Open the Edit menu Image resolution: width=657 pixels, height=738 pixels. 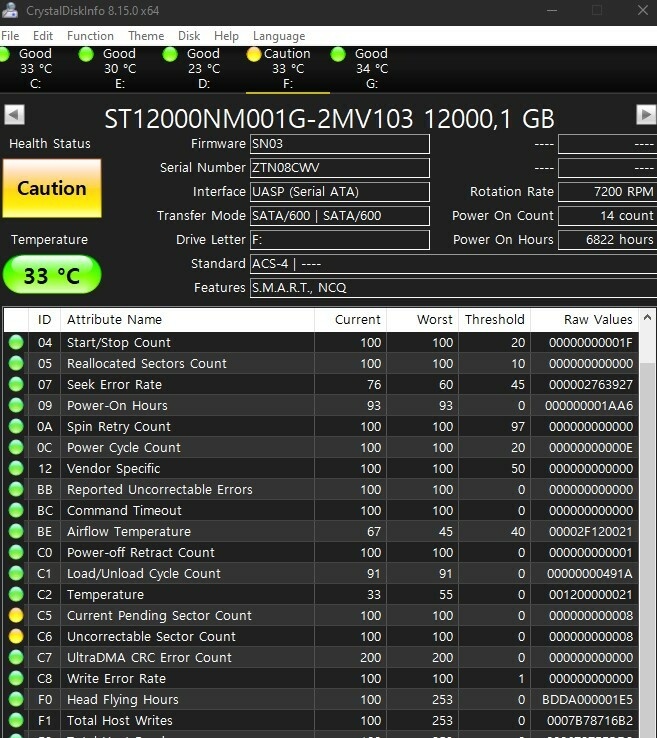tap(43, 36)
